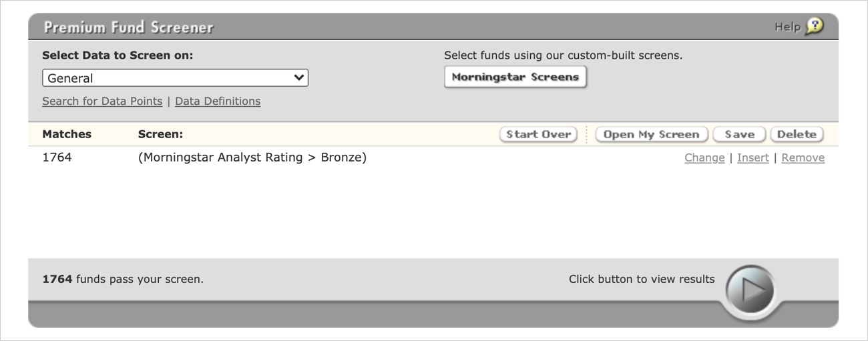The width and height of the screenshot is (868, 341).
Task: Open the General data category dropdown
Action: coord(175,78)
